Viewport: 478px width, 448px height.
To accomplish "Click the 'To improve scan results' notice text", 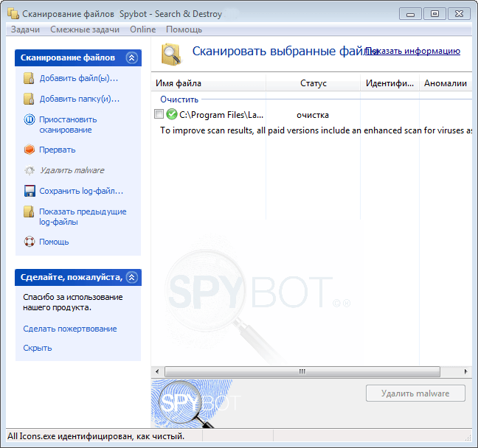I will coord(316,130).
